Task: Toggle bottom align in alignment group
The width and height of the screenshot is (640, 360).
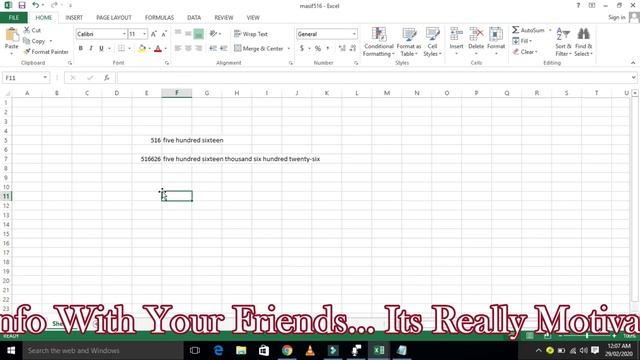Action: pos(198,34)
